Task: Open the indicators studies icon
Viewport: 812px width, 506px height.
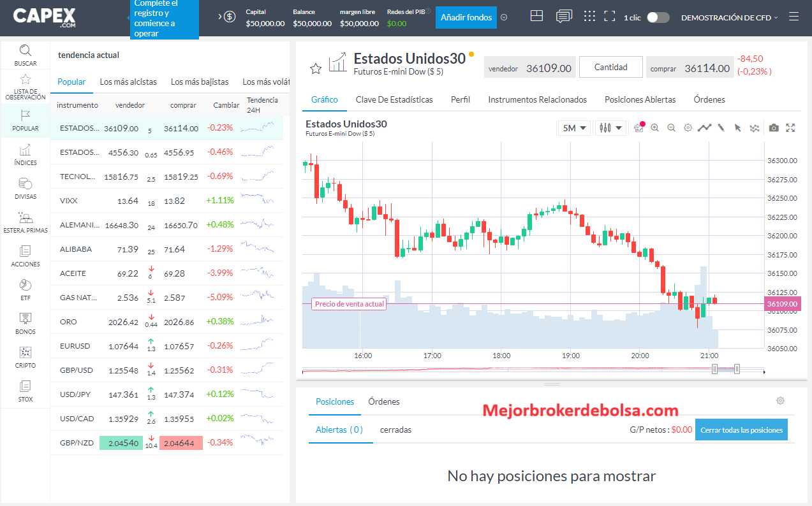Action: tap(755, 128)
